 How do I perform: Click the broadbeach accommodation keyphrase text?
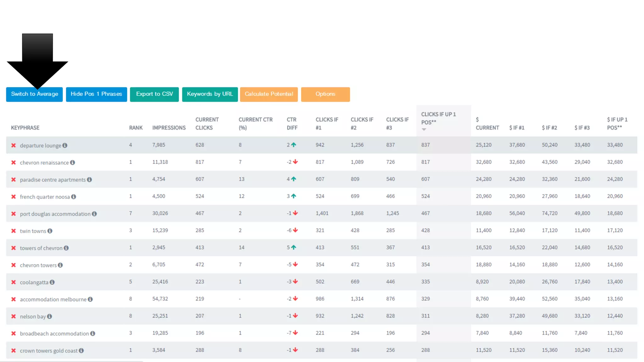pyautogui.click(x=54, y=334)
